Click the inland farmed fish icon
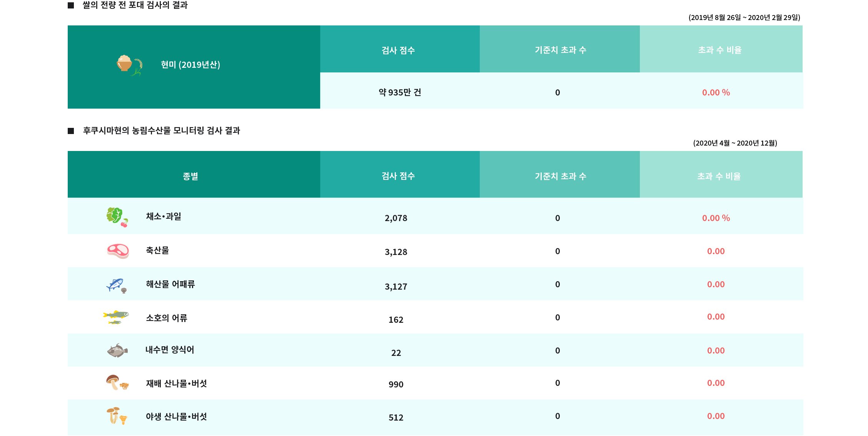Screen dimensions: 868x436 117,350
